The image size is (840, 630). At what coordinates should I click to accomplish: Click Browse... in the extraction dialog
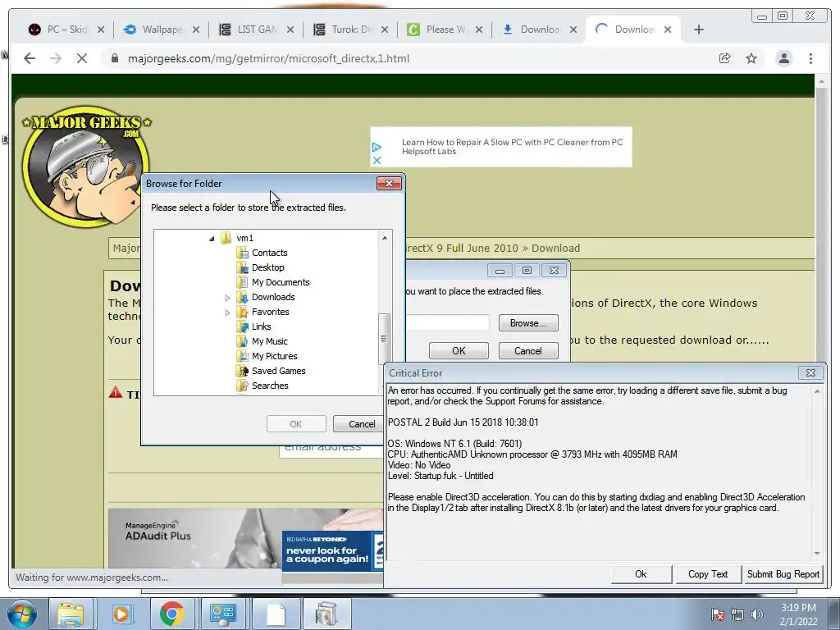click(528, 323)
